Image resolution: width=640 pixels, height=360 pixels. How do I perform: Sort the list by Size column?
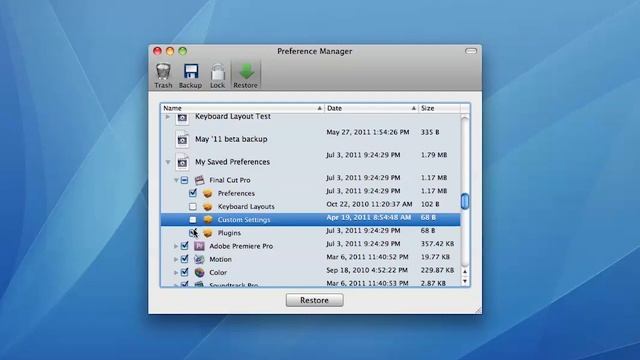pos(439,108)
